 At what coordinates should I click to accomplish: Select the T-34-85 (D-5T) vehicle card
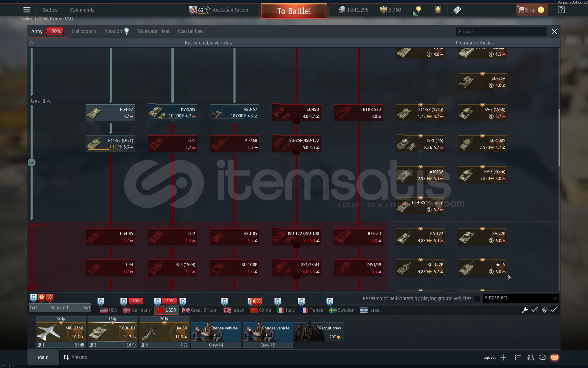(111, 143)
